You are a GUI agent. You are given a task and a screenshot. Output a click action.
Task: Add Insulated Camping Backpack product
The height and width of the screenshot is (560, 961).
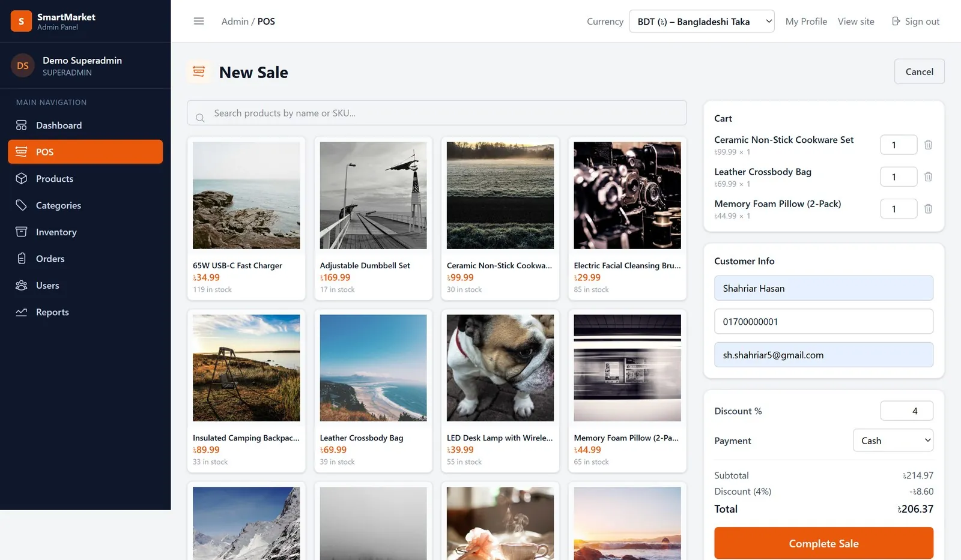246,391
